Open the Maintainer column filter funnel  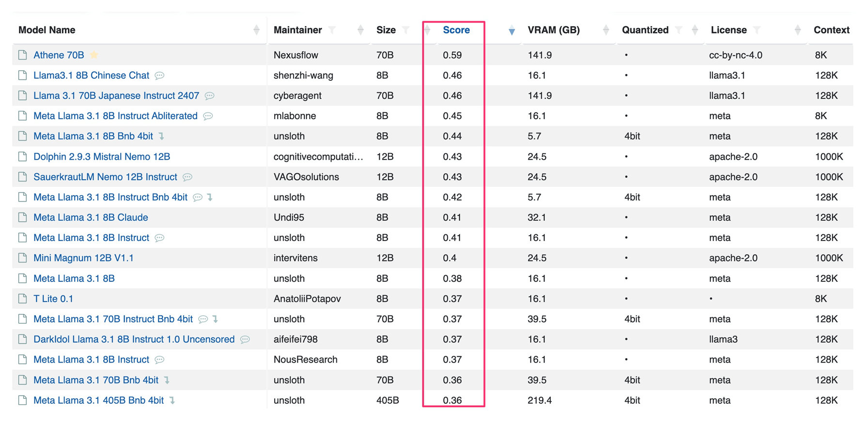[x=332, y=30]
